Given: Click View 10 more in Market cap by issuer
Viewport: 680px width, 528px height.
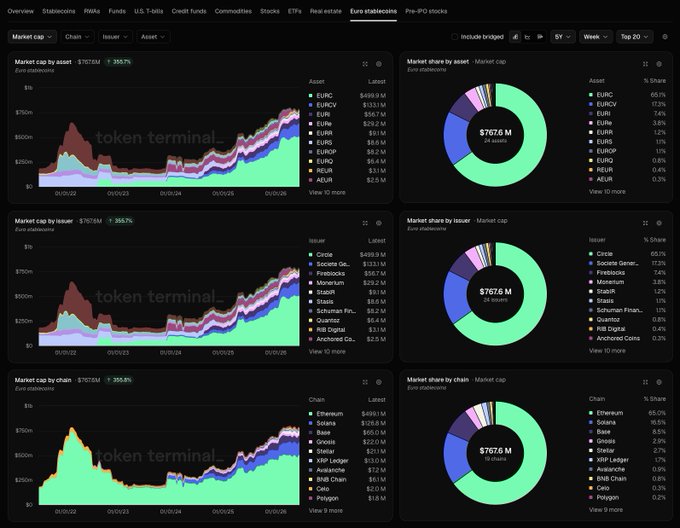Looking at the screenshot, I should click(x=327, y=352).
